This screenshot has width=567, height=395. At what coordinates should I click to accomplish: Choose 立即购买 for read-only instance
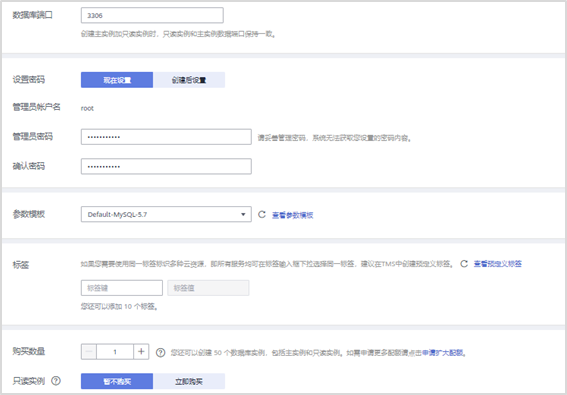pyautogui.click(x=189, y=381)
